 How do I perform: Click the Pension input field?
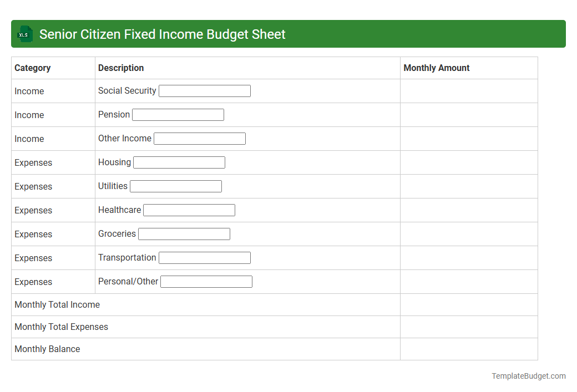pos(178,114)
